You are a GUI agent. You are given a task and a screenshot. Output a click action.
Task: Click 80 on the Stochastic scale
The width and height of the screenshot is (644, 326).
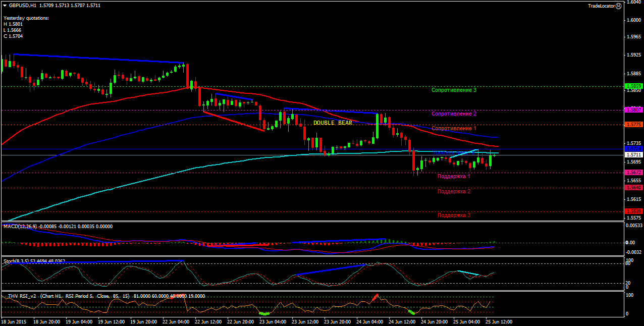(x=629, y=263)
